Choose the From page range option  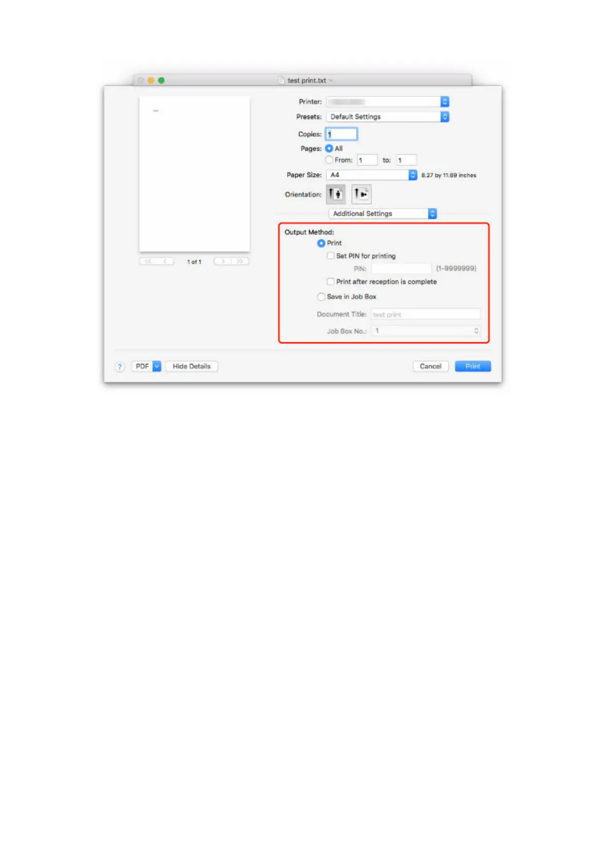(x=329, y=160)
